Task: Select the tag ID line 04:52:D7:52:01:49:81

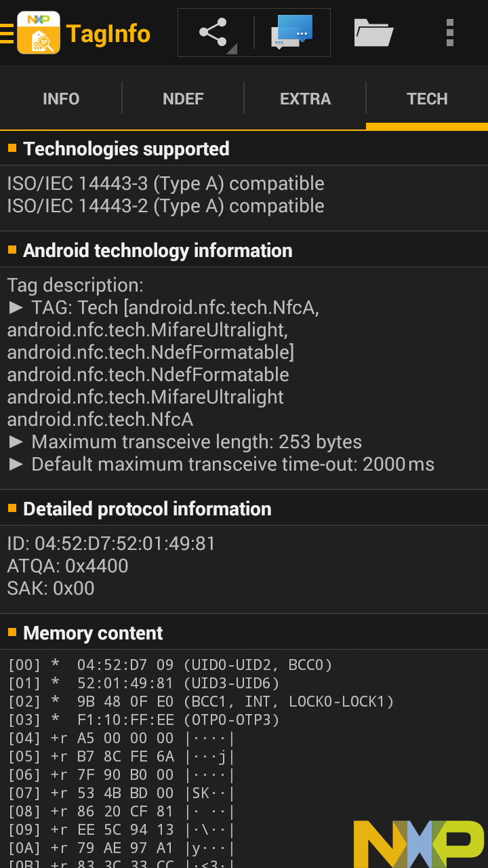Action: pos(111,543)
